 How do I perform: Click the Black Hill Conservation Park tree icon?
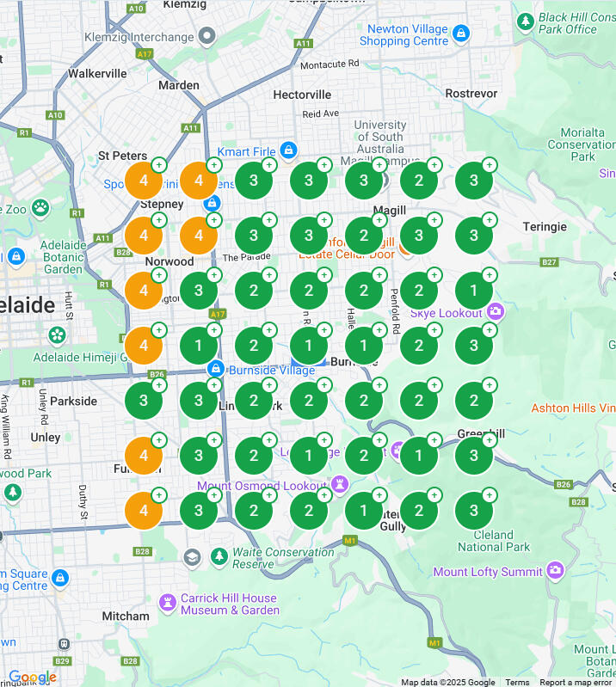point(525,20)
